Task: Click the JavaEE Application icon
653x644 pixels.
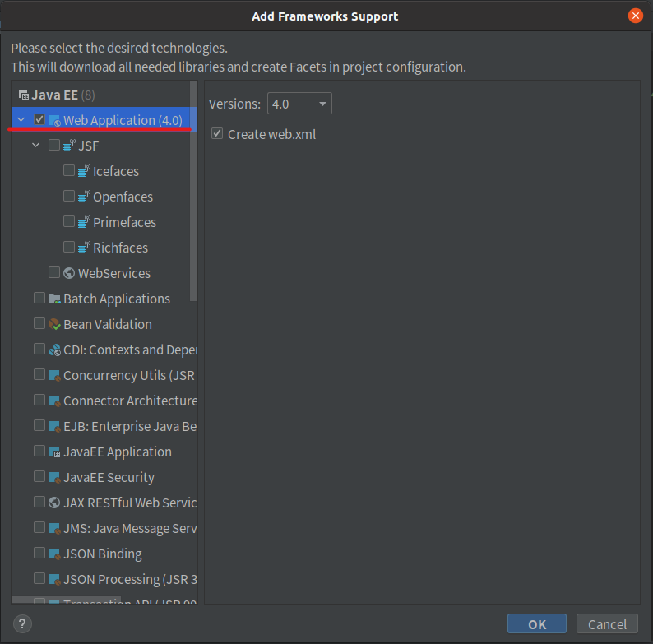Action: pyautogui.click(x=54, y=452)
